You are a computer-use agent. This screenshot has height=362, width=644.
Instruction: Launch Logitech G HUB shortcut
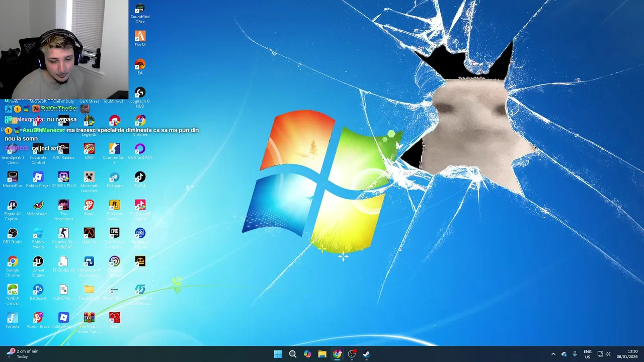pos(140,97)
